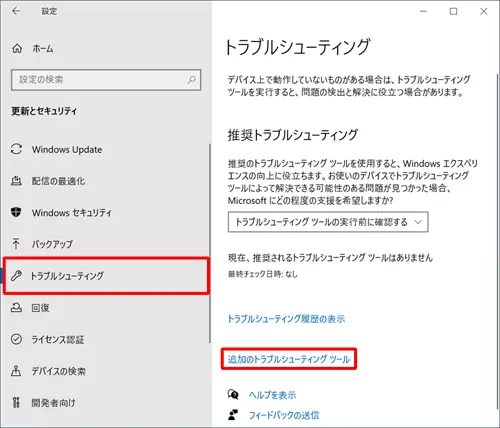
Task: Click the 配信の最適化 icon
Action: (x=16, y=181)
